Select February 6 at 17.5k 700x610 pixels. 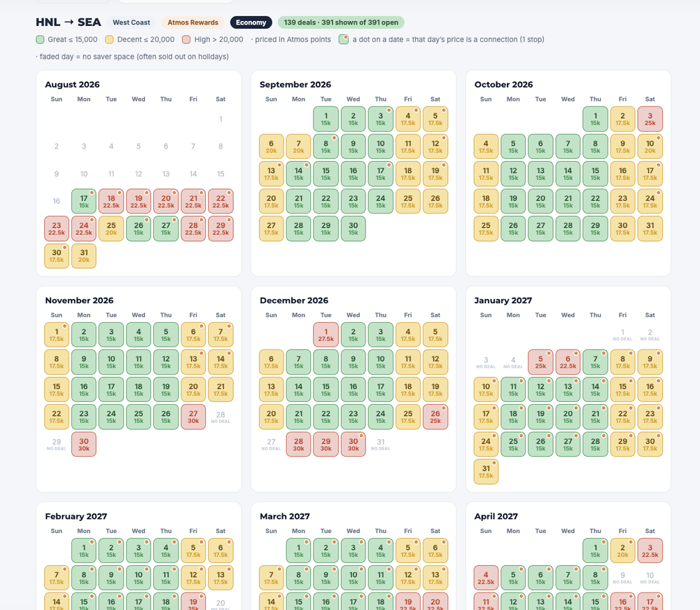point(220,550)
